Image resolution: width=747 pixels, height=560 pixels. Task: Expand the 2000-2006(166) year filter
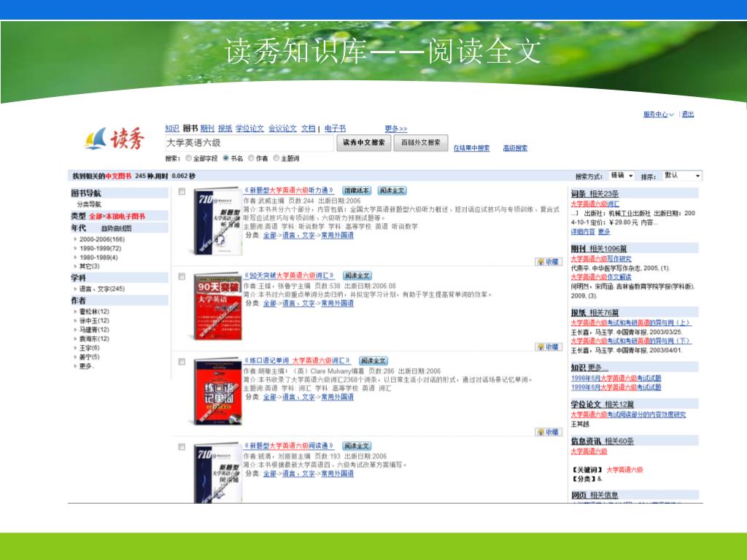click(101, 239)
